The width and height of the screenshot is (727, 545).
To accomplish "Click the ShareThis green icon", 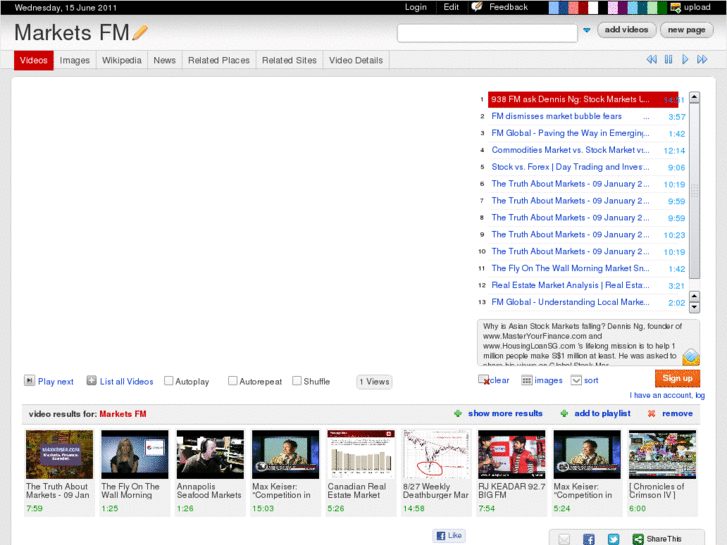I will tap(638, 539).
